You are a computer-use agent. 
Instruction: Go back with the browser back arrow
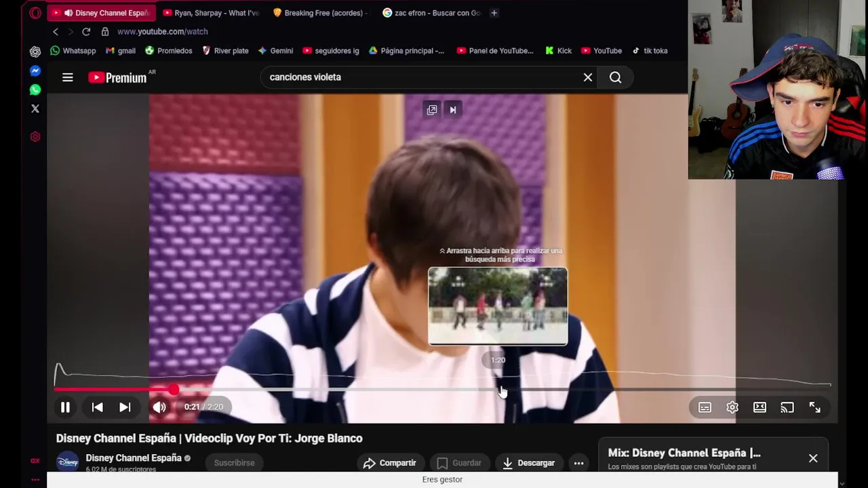coord(56,32)
